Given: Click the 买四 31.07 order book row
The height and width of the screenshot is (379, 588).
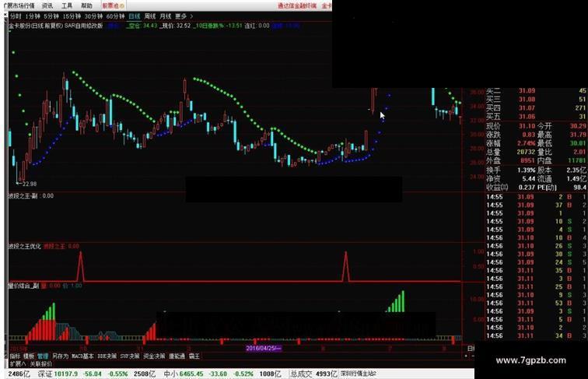Looking at the screenshot, I should 536,108.
